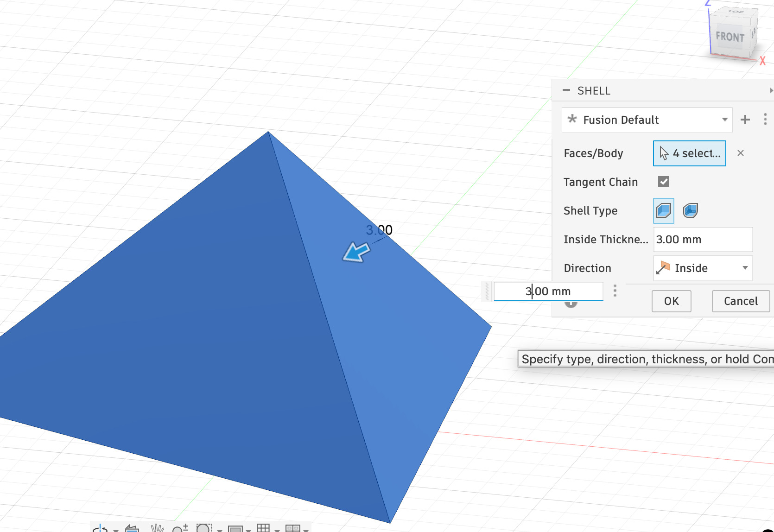Cancel the Shell operation
774x532 pixels.
[x=741, y=301]
